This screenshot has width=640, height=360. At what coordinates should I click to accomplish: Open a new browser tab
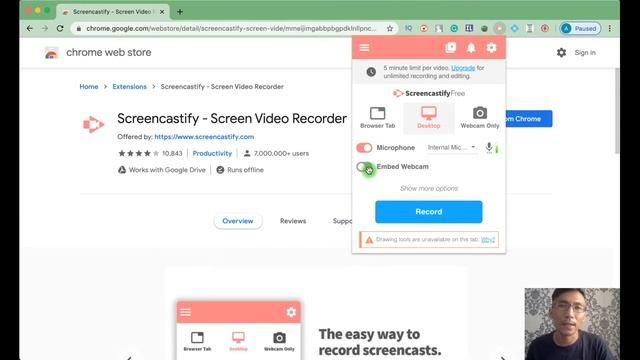(180, 12)
